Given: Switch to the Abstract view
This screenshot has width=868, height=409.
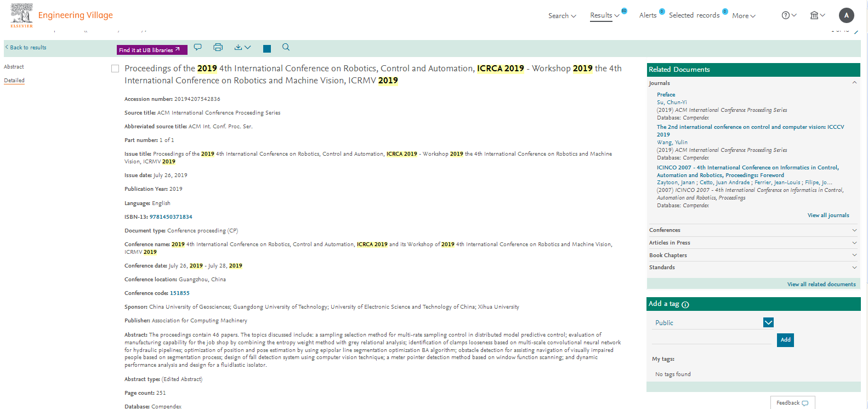Looking at the screenshot, I should (14, 67).
